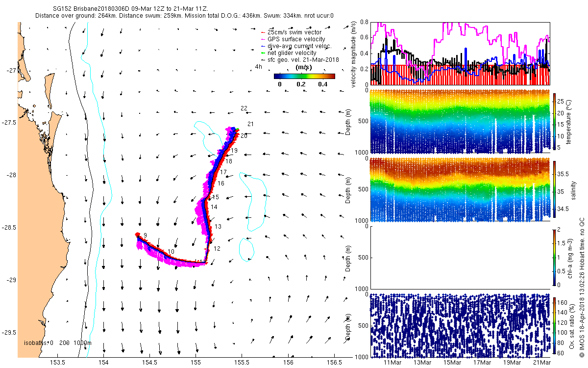This screenshot has height=368, width=588.
Task: Click day marker '16' on the glider track
Action: click(220, 184)
